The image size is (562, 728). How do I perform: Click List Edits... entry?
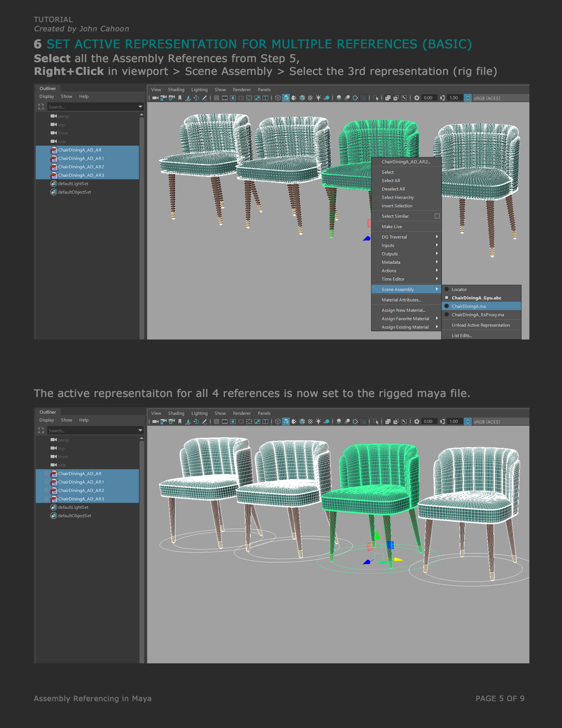click(462, 335)
